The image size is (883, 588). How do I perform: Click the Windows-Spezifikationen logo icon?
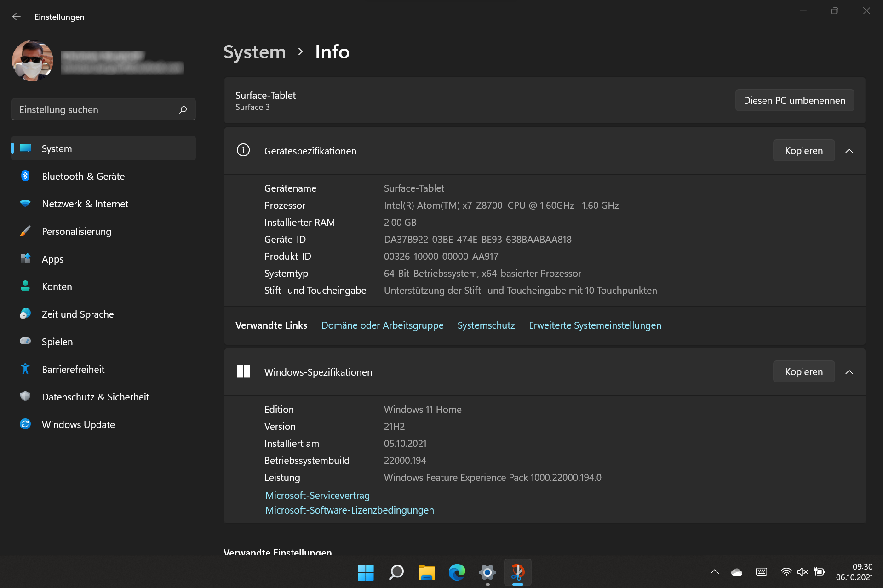pos(243,371)
